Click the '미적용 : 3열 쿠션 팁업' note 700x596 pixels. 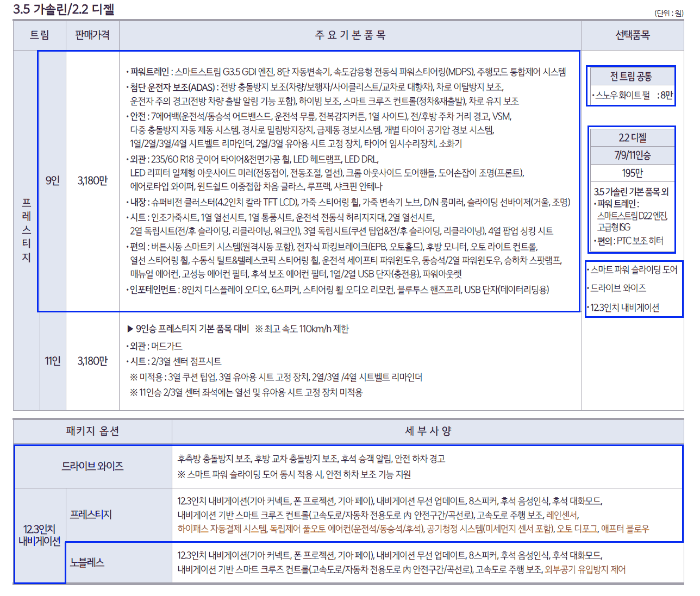pos(276,377)
